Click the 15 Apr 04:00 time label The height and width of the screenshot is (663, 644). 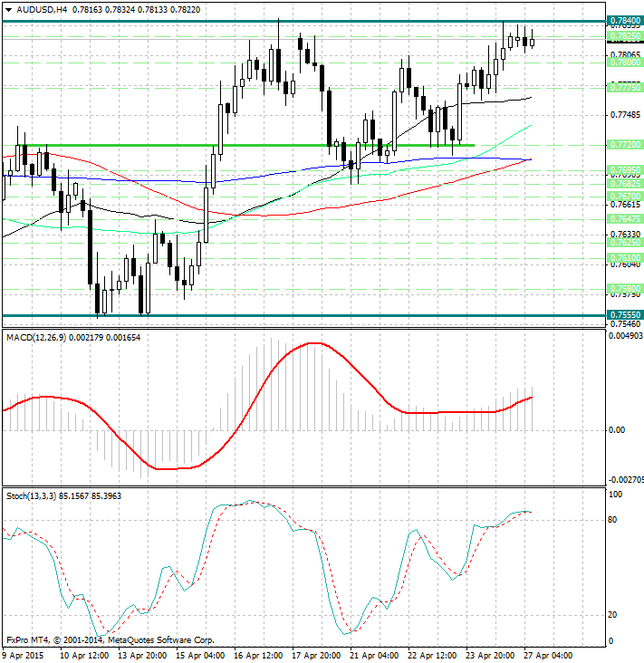[x=200, y=656]
